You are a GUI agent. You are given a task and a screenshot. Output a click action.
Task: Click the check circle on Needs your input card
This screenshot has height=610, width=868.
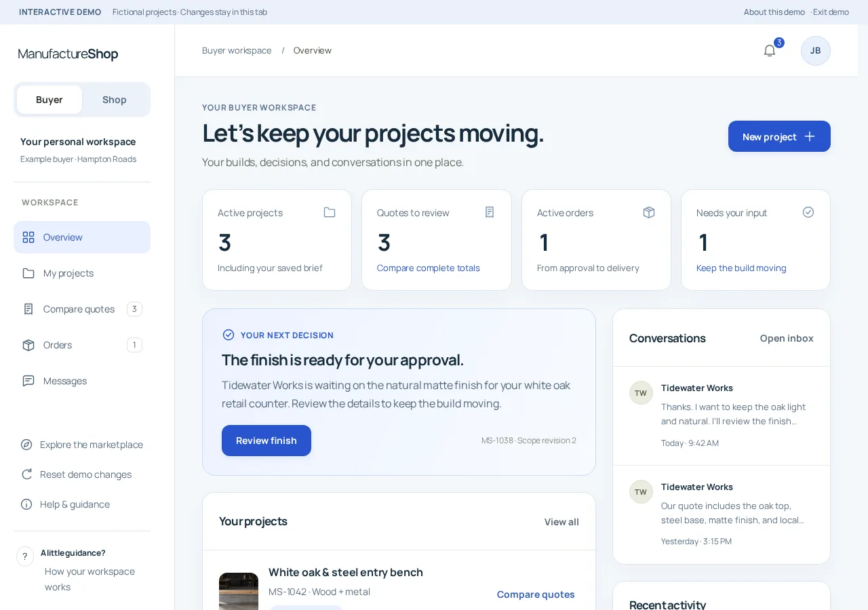(x=808, y=212)
